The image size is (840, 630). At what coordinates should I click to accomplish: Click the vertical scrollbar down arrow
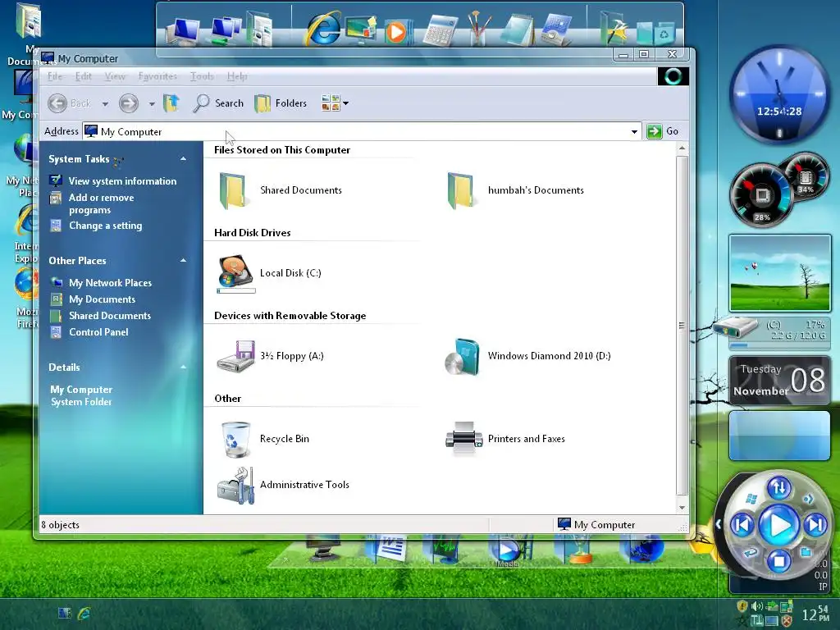coord(682,507)
